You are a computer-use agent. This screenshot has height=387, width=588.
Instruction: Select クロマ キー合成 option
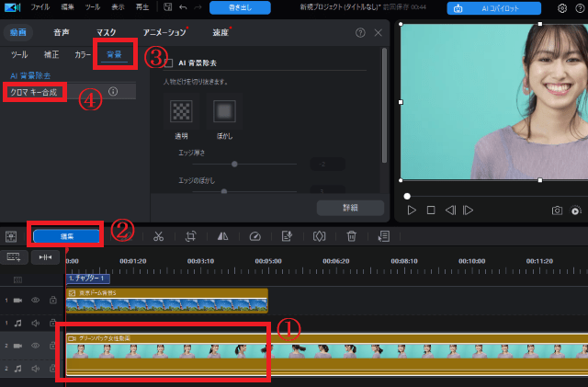coord(34,92)
